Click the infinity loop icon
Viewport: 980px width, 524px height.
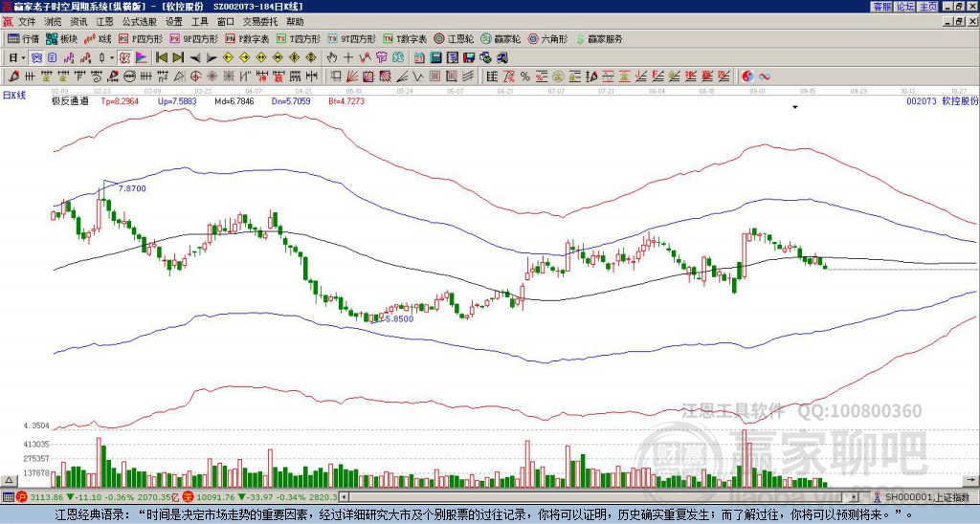point(765,76)
